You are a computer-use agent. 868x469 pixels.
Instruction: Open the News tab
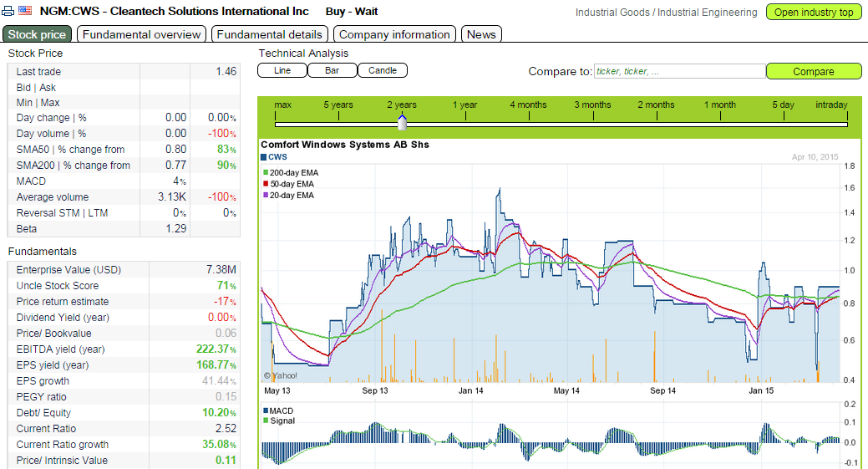pyautogui.click(x=481, y=34)
